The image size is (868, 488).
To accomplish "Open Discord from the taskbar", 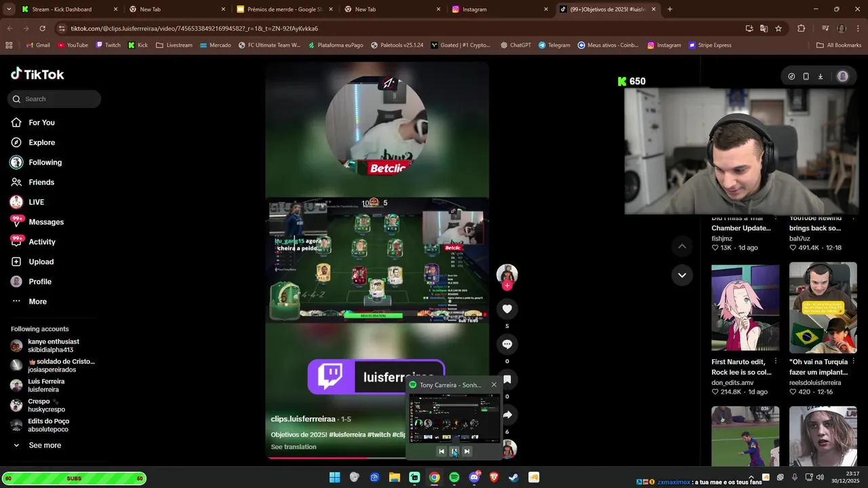I will click(x=474, y=477).
